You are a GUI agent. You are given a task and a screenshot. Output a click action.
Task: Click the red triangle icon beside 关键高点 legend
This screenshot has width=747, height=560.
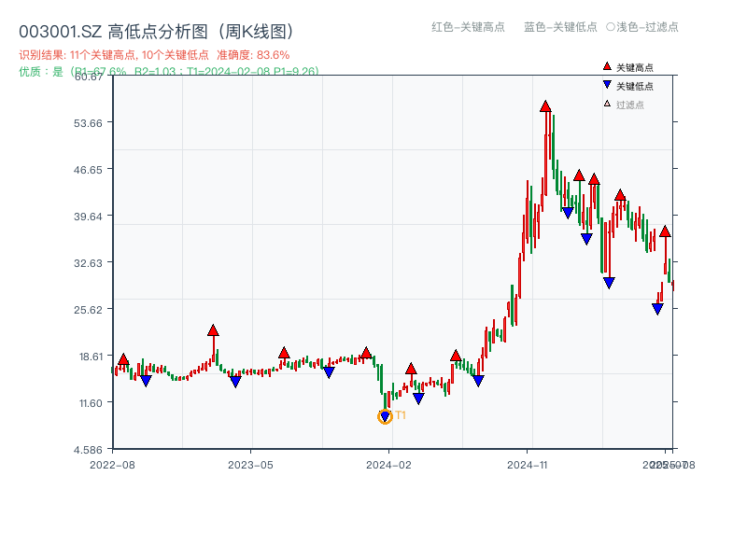(607, 66)
